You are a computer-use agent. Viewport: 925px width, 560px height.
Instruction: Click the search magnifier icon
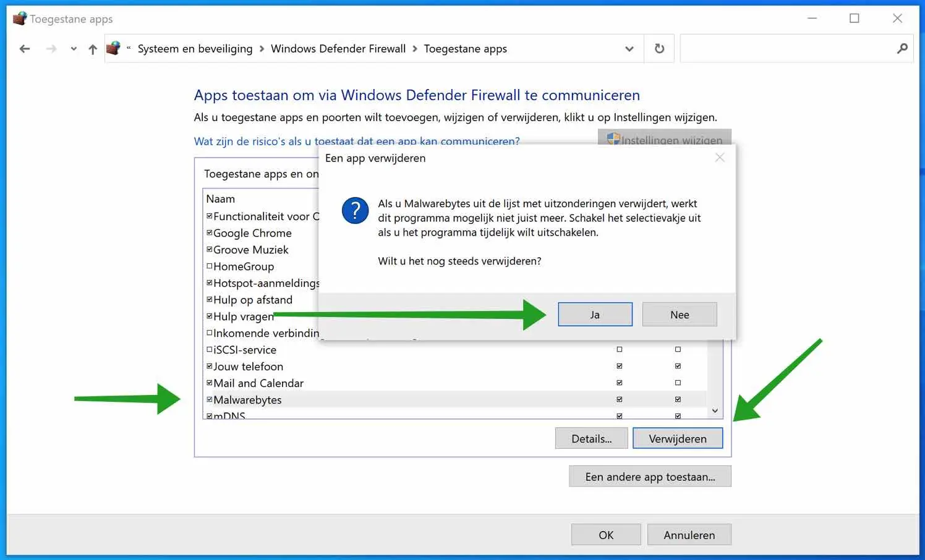902,48
